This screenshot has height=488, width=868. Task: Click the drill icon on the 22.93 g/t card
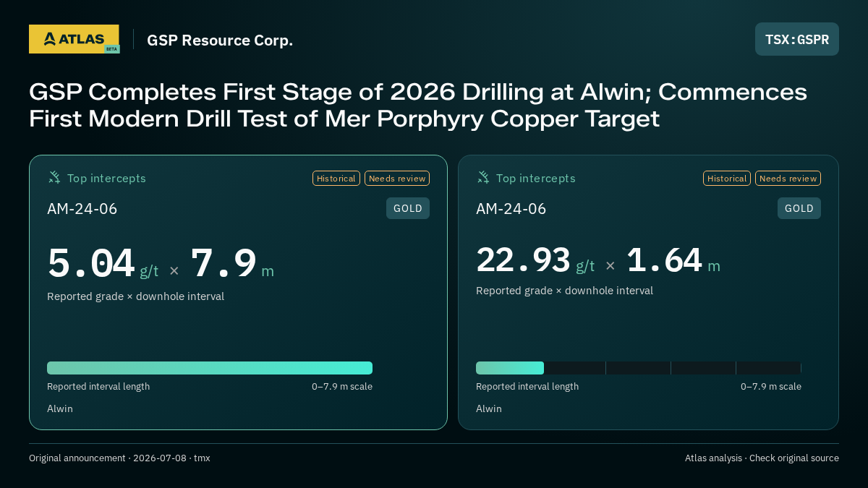[x=483, y=178]
